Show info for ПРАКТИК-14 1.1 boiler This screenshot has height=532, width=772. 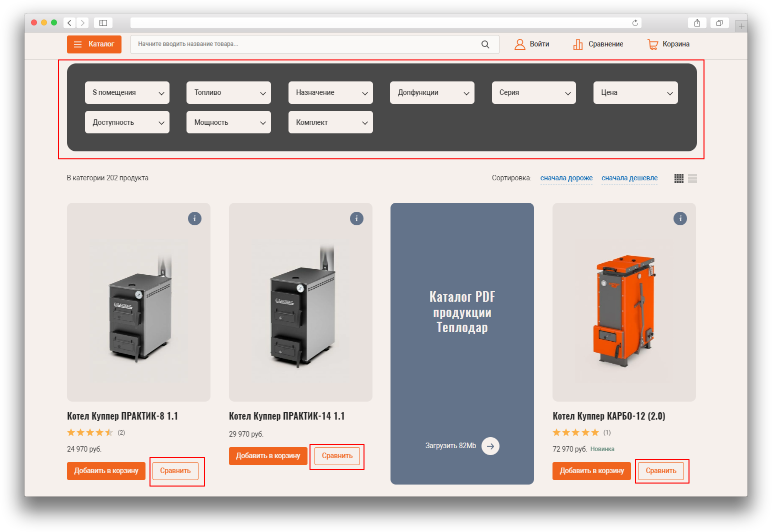tap(356, 218)
